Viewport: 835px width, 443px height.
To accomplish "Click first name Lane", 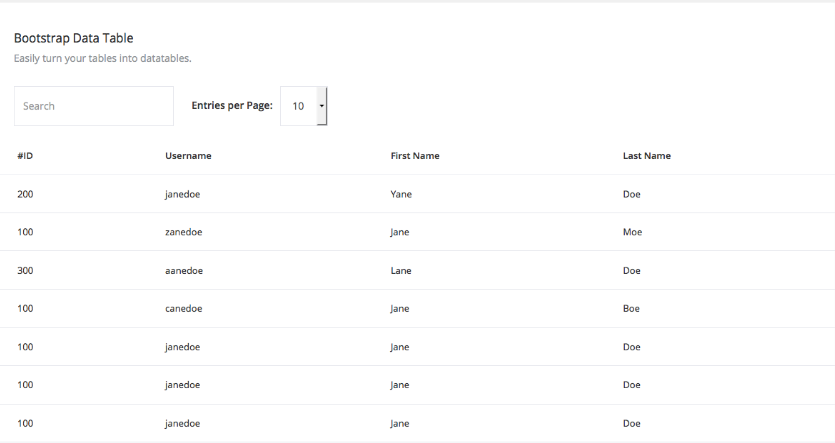I will click(401, 270).
